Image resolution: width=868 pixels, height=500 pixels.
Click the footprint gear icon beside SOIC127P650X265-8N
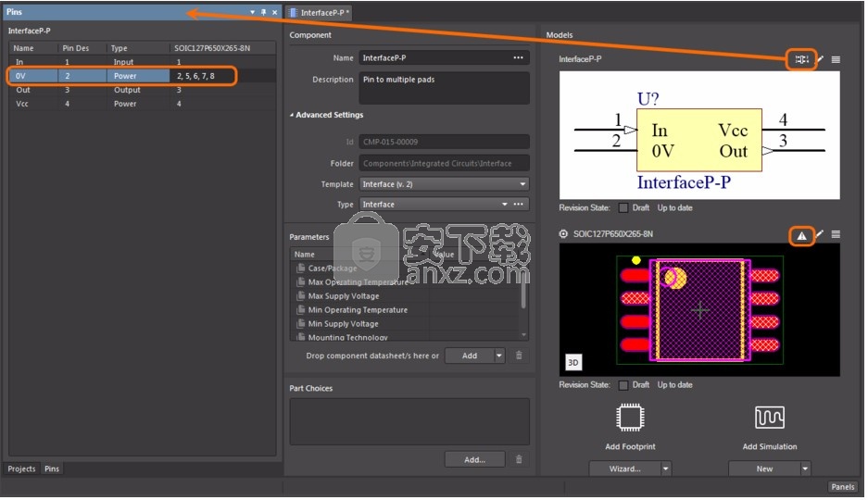tap(563, 234)
